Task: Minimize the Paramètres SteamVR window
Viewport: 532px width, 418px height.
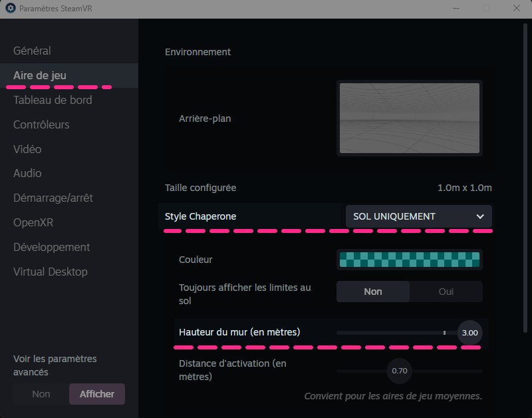Action: coord(456,8)
